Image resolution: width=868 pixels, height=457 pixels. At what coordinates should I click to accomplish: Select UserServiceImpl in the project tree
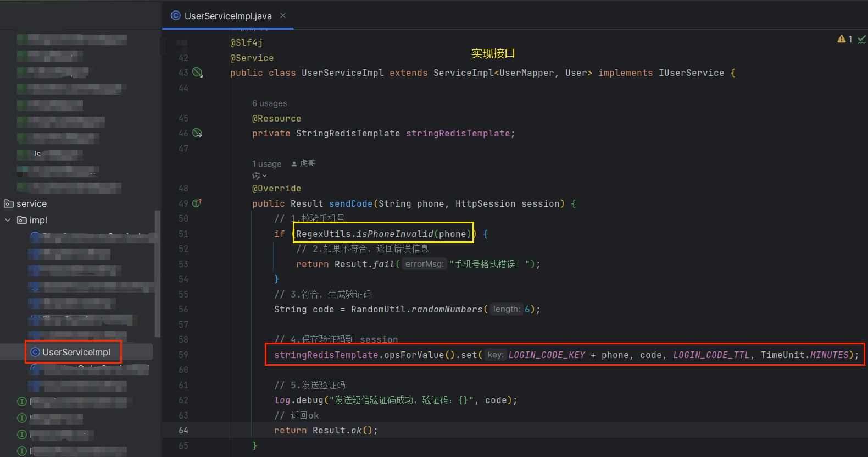[76, 352]
